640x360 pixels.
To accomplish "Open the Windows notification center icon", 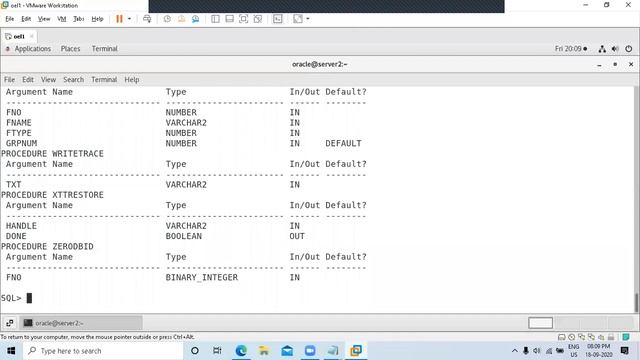I will [624, 351].
